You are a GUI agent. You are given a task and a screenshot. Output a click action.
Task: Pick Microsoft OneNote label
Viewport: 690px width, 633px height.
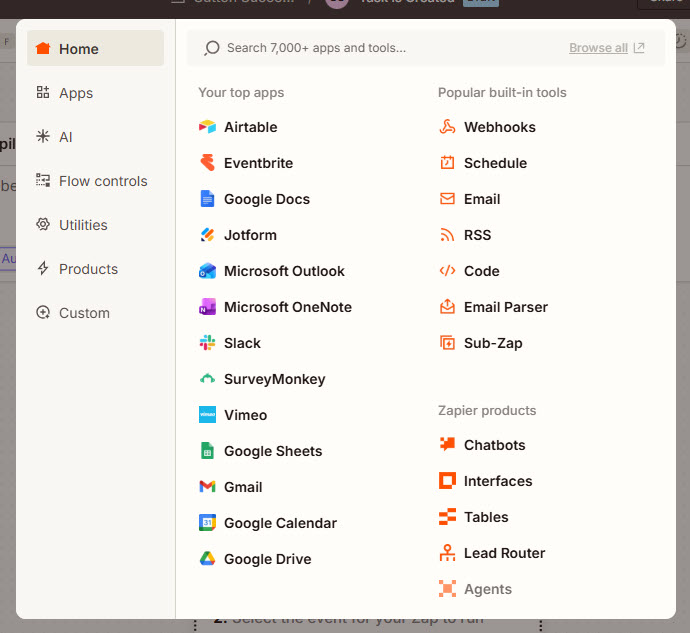coord(288,307)
